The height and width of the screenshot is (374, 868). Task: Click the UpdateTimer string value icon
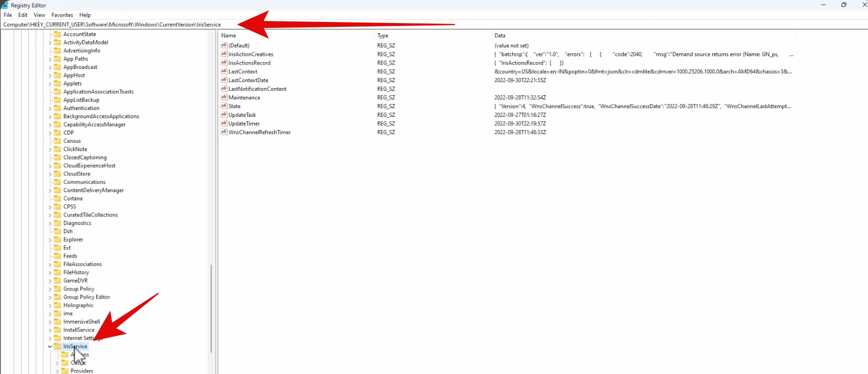[x=224, y=123]
